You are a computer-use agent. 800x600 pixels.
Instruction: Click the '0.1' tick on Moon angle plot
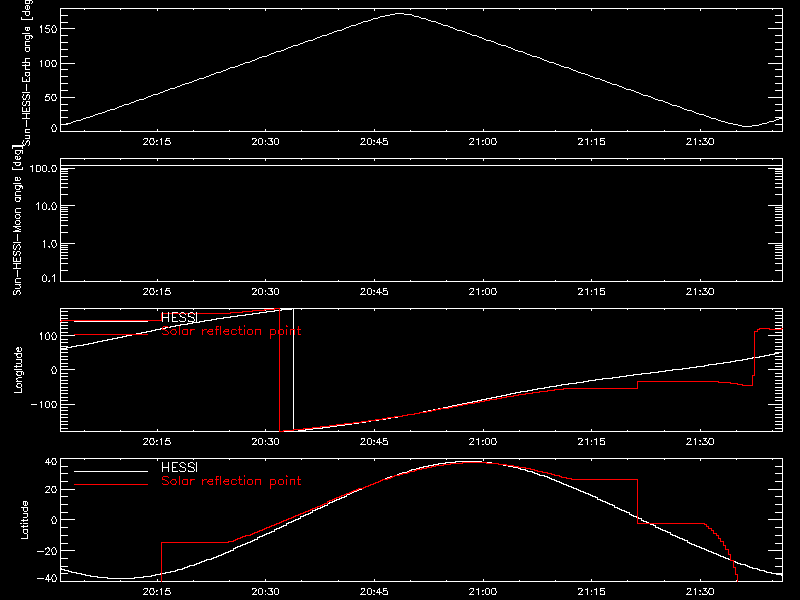pyautogui.click(x=49, y=279)
